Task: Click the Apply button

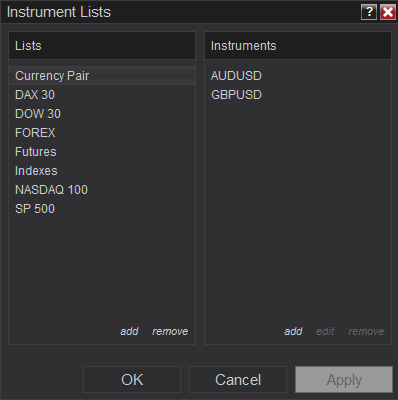Action: point(344,380)
